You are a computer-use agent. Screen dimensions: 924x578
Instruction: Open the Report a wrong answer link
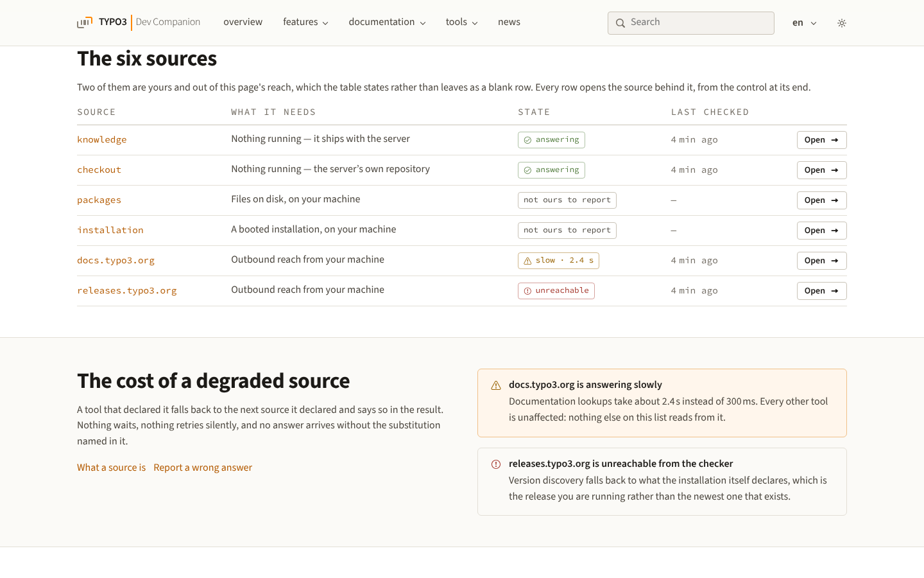203,468
